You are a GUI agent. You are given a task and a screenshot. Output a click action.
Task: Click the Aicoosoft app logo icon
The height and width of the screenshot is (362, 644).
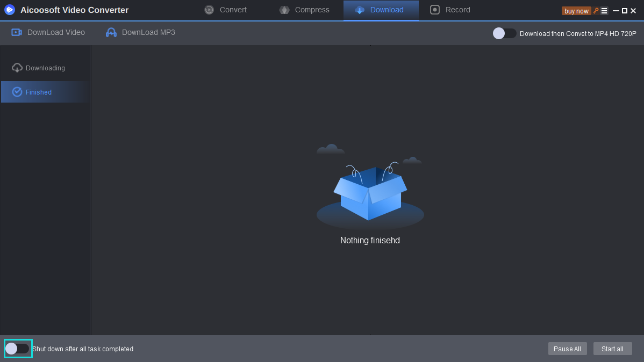coord(10,10)
